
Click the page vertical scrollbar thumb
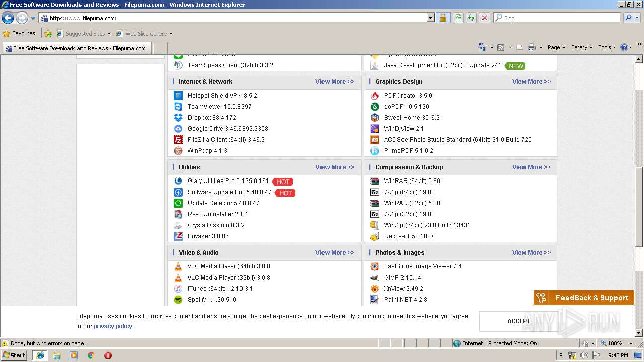point(639,207)
